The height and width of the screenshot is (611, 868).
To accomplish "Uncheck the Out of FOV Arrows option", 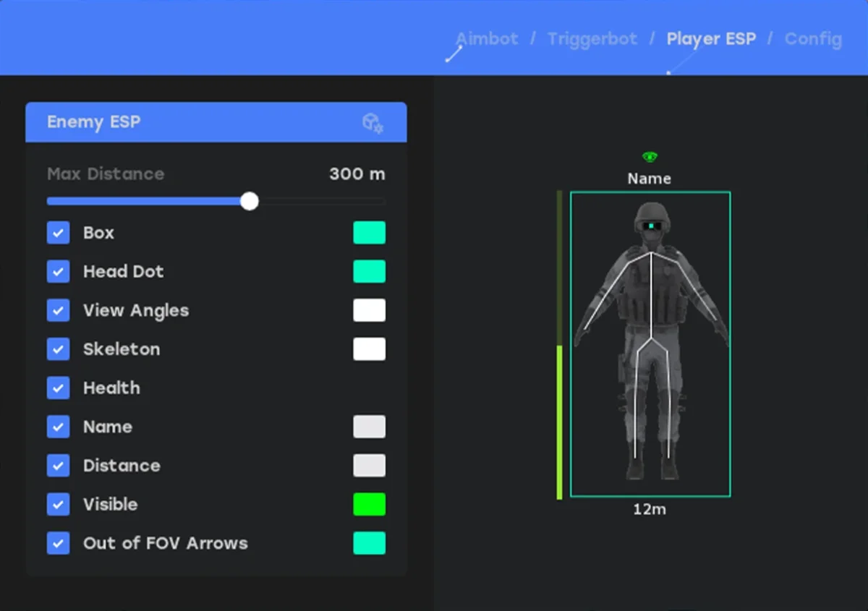I will [x=59, y=543].
